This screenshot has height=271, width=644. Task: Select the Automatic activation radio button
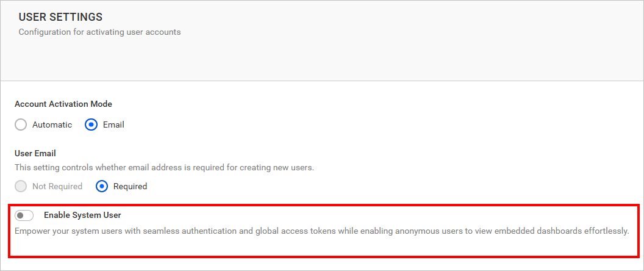tap(21, 125)
